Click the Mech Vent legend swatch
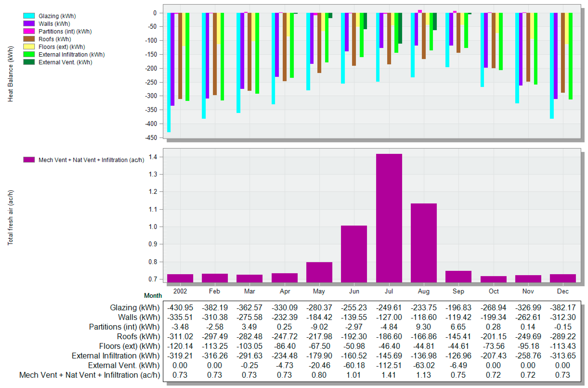Screen dimensions: 588x388 (29, 160)
